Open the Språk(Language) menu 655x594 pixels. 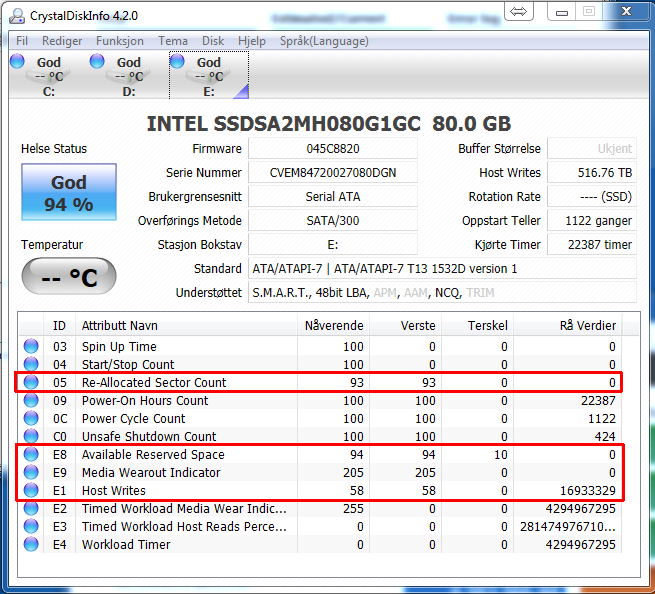324,41
